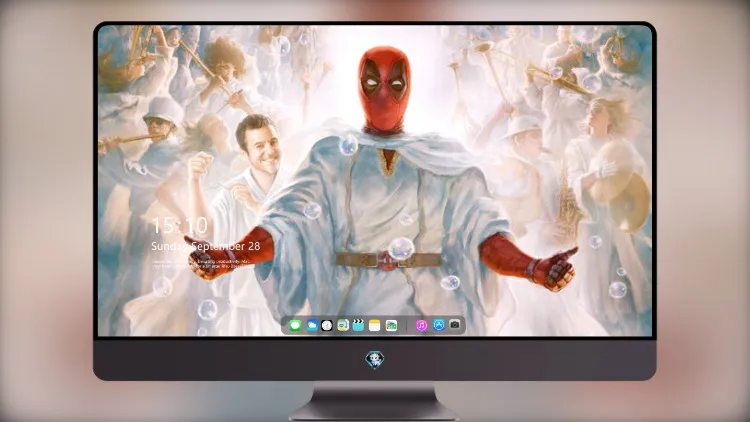Pop the bubble over Deadpool's belt buckle
Screen dimensions: 750x422
point(401,249)
